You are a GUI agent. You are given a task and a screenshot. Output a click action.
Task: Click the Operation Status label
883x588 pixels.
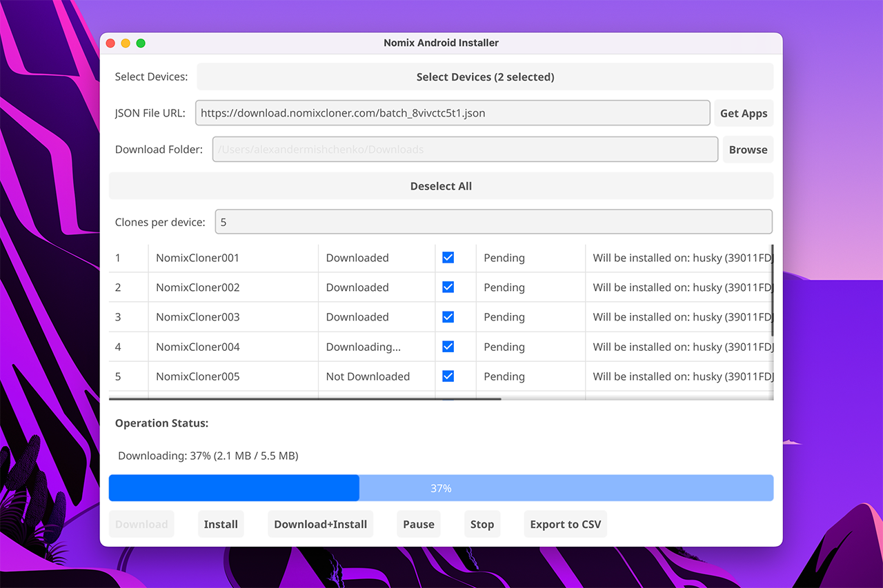161,423
